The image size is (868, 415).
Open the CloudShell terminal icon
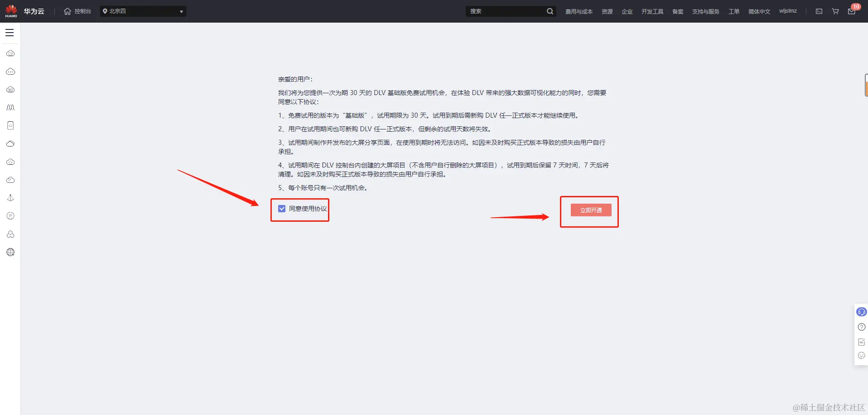click(819, 11)
